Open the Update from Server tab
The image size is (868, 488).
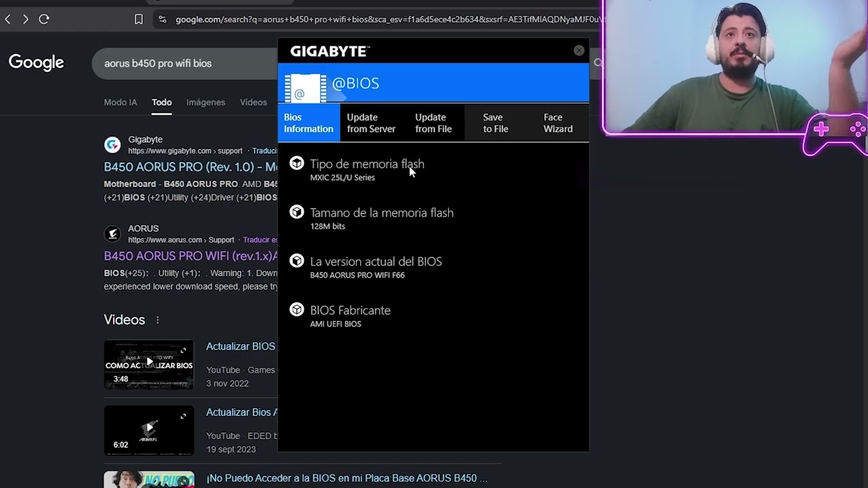pyautogui.click(x=371, y=123)
